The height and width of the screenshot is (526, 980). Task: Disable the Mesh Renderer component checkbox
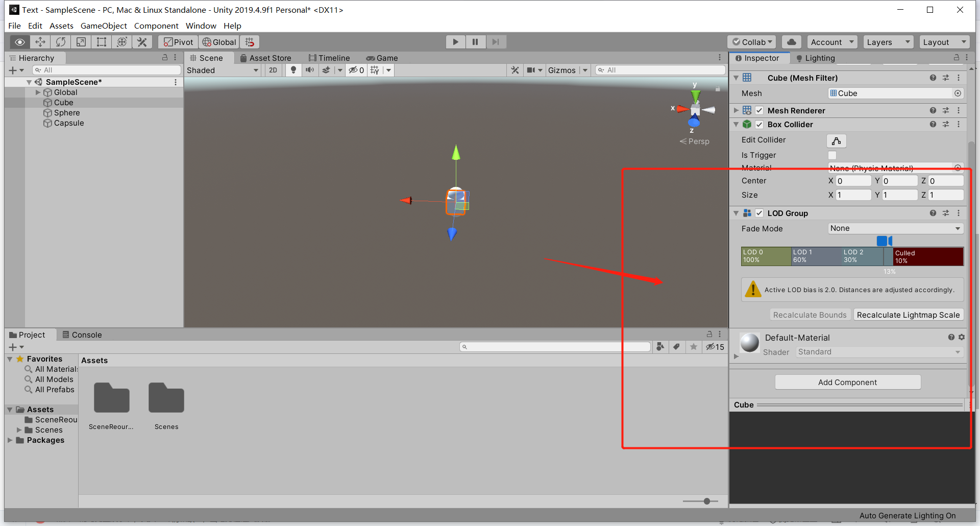tap(759, 110)
